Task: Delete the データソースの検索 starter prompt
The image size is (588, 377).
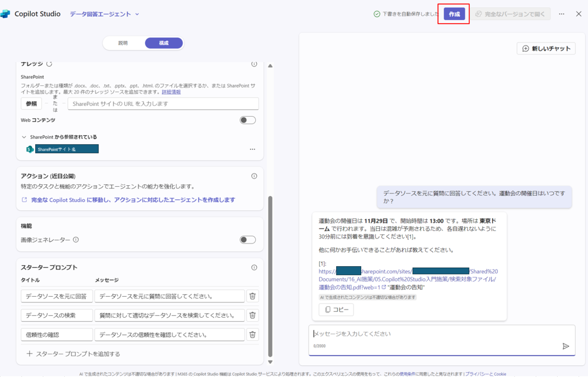Action: [x=252, y=315]
